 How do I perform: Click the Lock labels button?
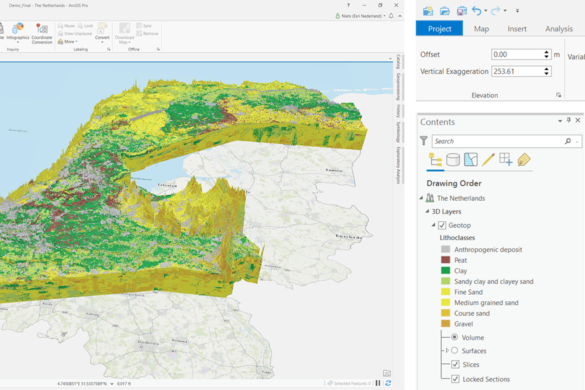click(x=85, y=26)
